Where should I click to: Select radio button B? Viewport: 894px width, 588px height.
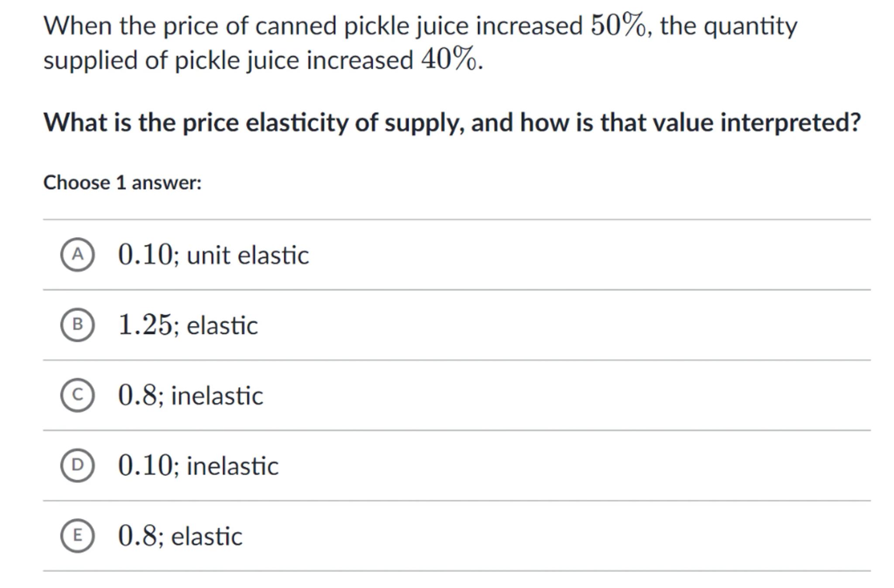[77, 325]
